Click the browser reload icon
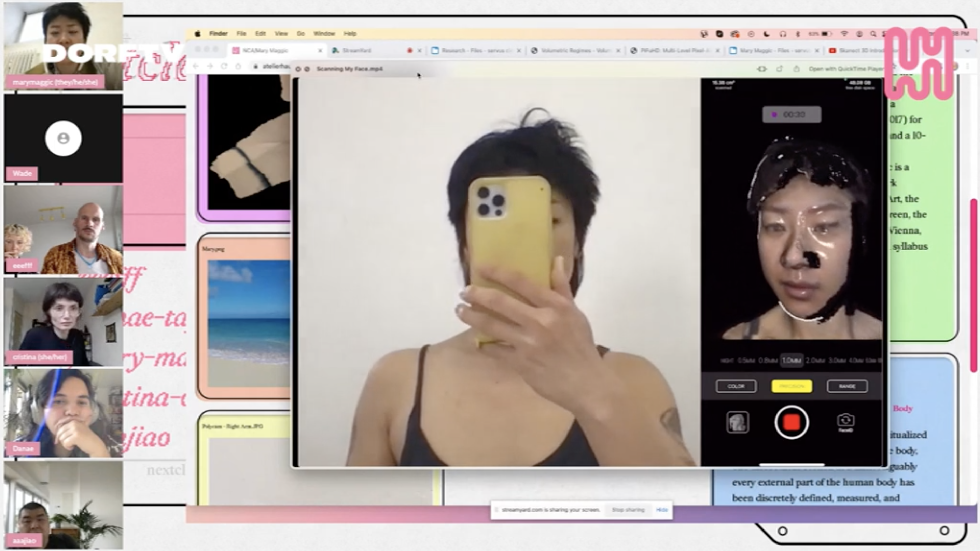The width and height of the screenshot is (980, 551). [224, 66]
